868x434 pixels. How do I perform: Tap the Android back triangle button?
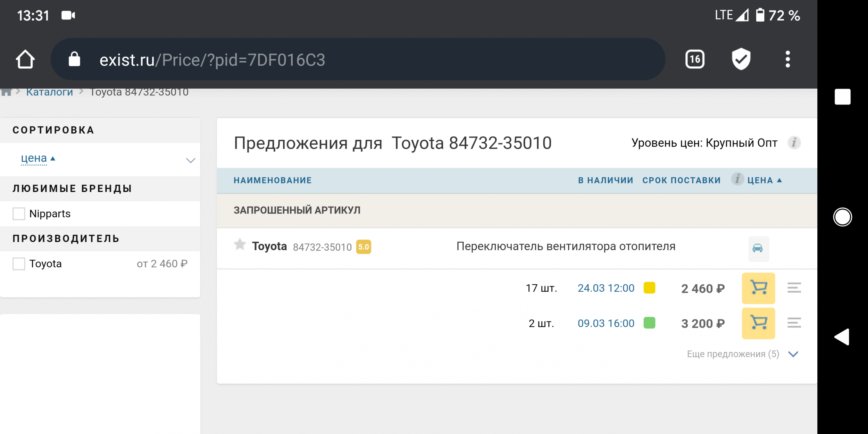[x=842, y=337]
